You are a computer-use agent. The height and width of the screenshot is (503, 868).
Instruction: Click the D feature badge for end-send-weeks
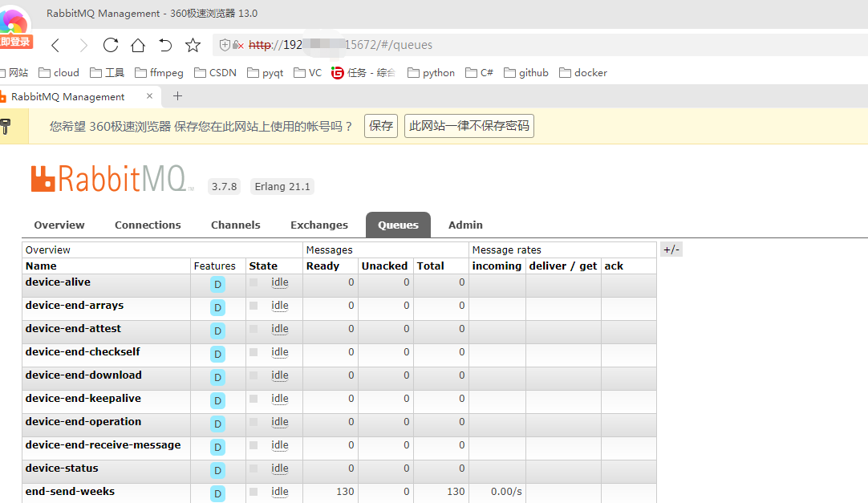coord(217,494)
